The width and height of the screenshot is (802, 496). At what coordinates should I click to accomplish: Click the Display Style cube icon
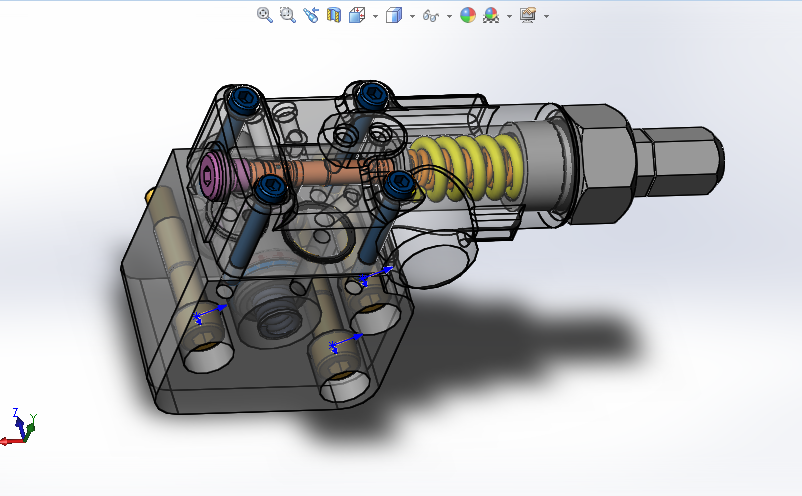point(394,15)
